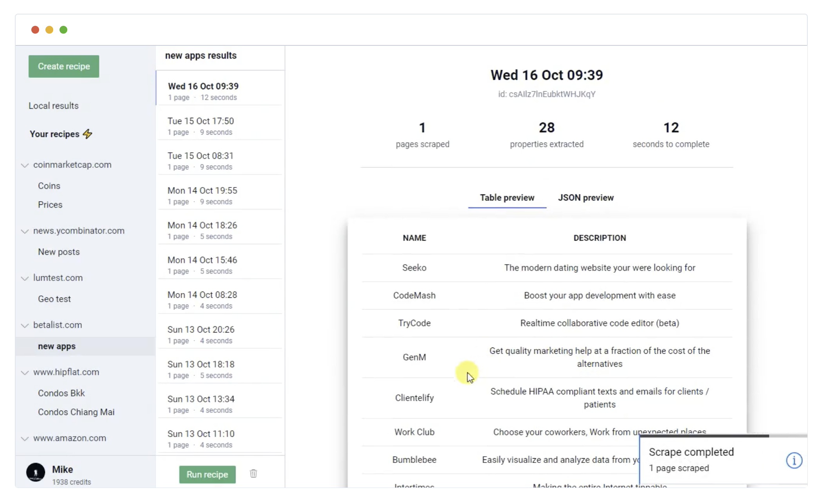Image resolution: width=825 pixels, height=504 pixels.
Task: Toggle the www.amazon.com group chevron
Action: (x=25, y=439)
